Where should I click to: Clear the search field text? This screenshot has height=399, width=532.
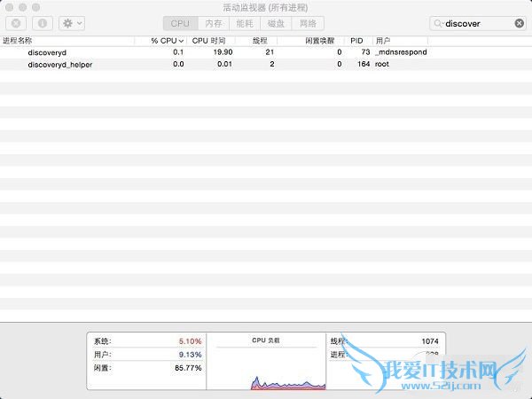(519, 23)
